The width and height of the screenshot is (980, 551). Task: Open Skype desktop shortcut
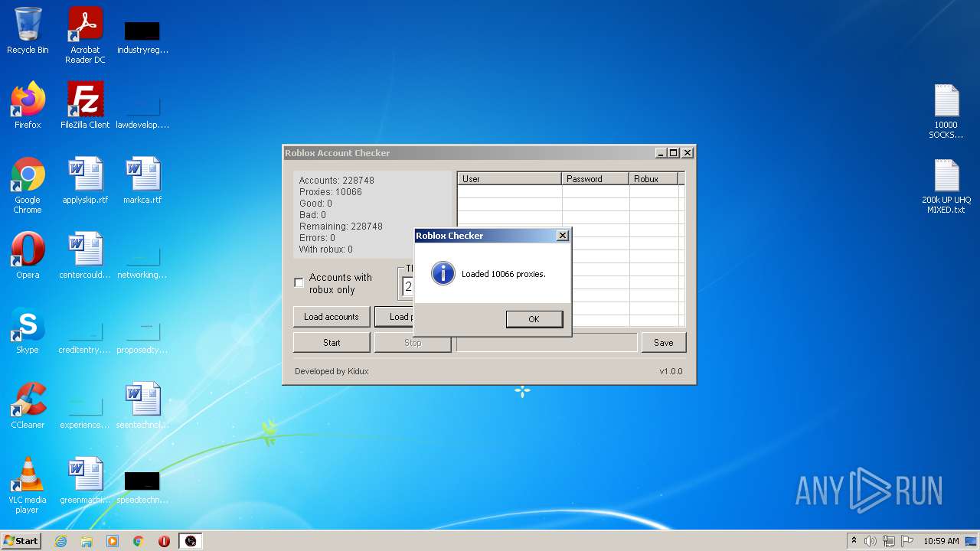click(x=28, y=331)
